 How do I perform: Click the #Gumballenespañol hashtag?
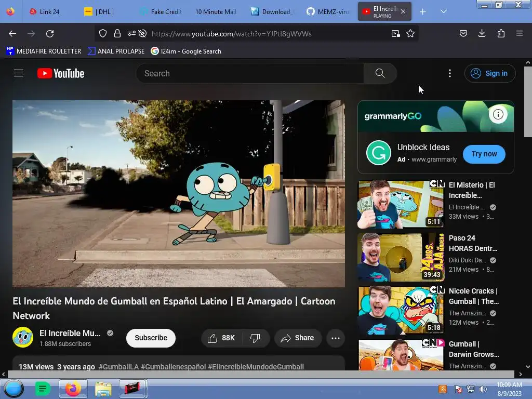pos(173,367)
